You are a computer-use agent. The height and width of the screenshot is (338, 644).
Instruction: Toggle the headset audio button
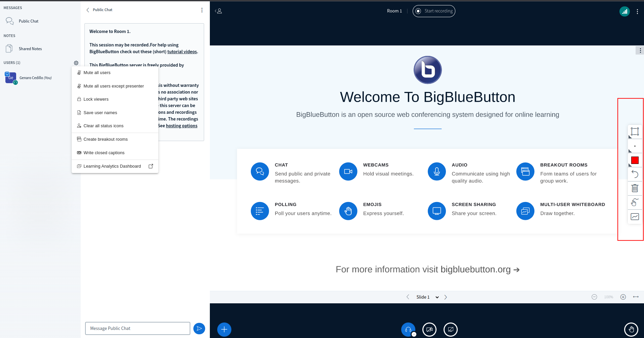tap(408, 329)
